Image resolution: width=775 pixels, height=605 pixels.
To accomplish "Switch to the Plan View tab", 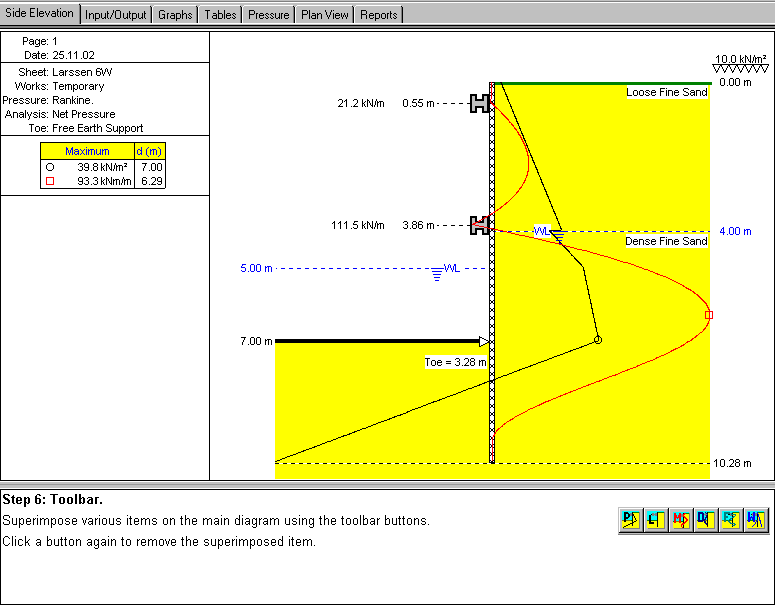I will 325,15.
